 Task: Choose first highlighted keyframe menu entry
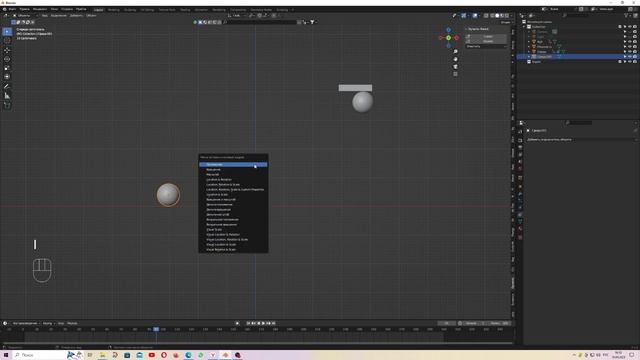(233, 164)
